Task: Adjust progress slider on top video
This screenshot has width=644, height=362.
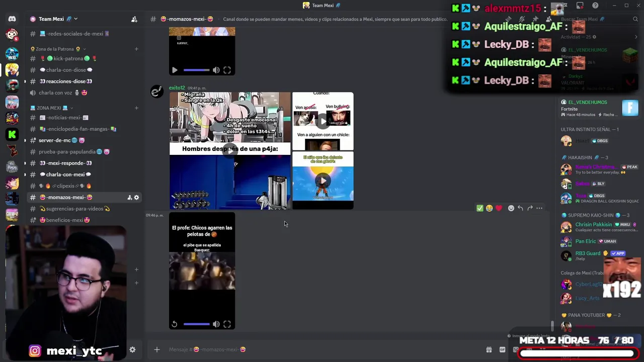Action: pyautogui.click(x=196, y=70)
